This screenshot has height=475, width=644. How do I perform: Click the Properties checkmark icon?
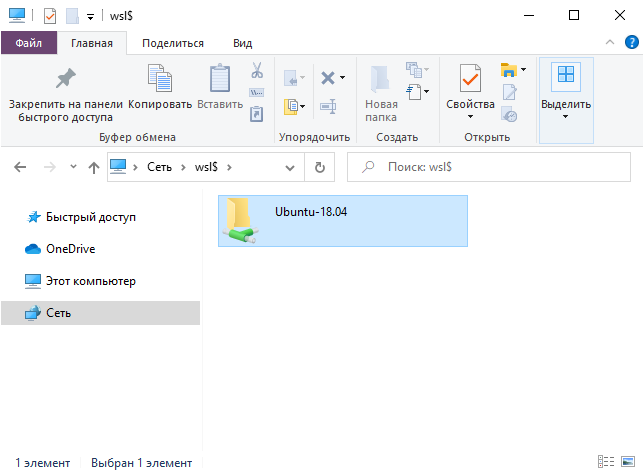pyautogui.click(x=470, y=78)
